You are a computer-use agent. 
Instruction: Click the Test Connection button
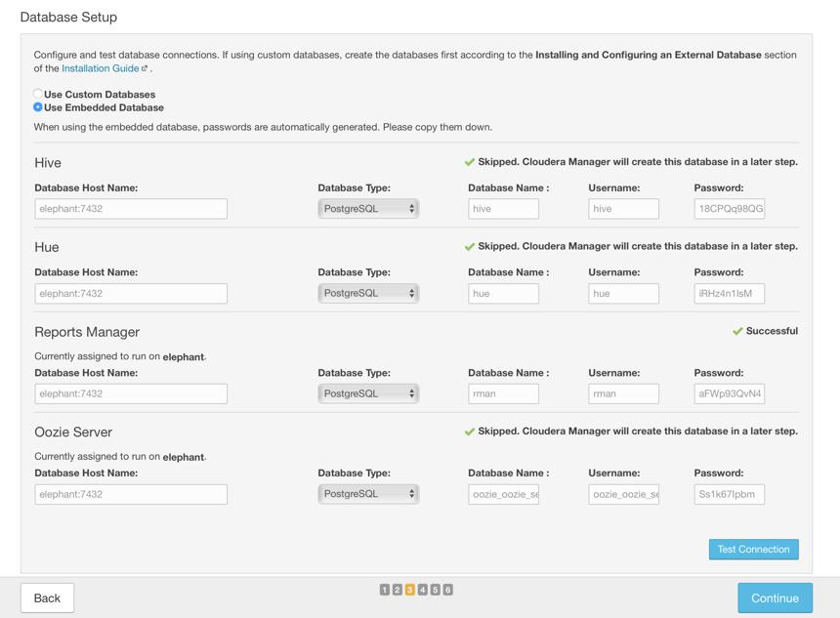[754, 550]
